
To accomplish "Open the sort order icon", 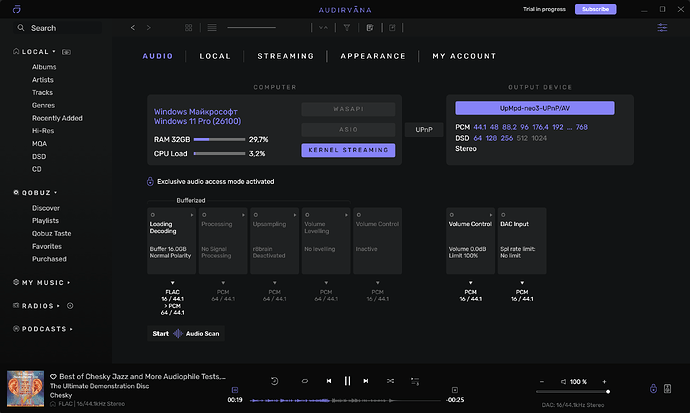I will point(323,28).
